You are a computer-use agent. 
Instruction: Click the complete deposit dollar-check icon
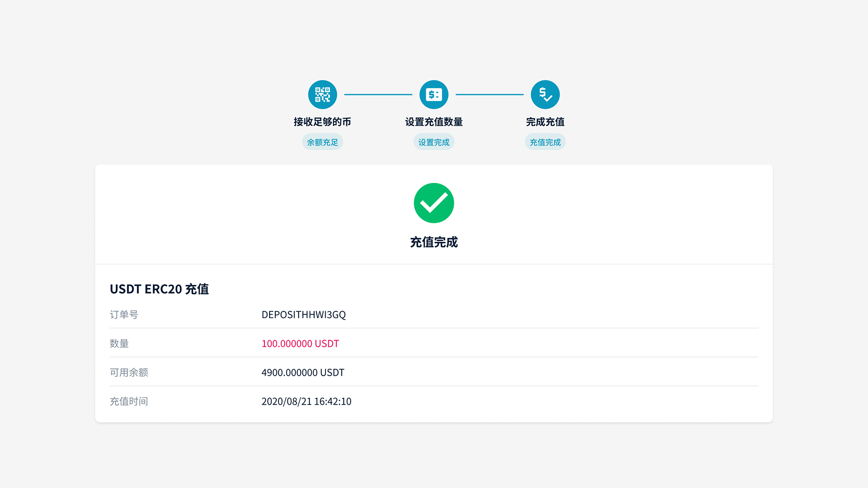(545, 95)
